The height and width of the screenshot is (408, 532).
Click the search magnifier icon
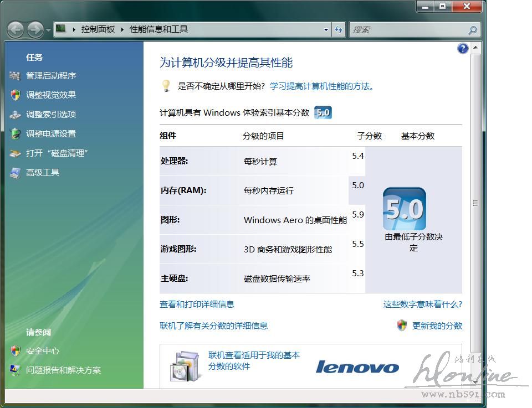pyautogui.click(x=472, y=30)
